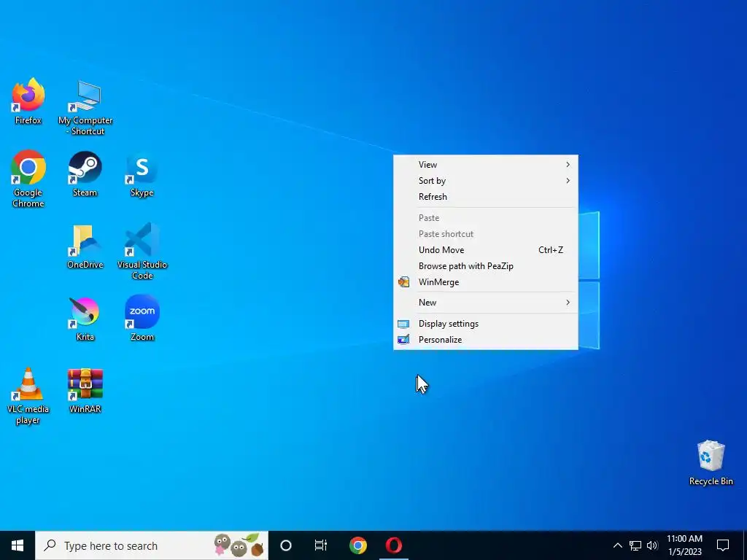The height and width of the screenshot is (560, 747).
Task: Click the Type here to search box
Action: pyautogui.click(x=152, y=545)
